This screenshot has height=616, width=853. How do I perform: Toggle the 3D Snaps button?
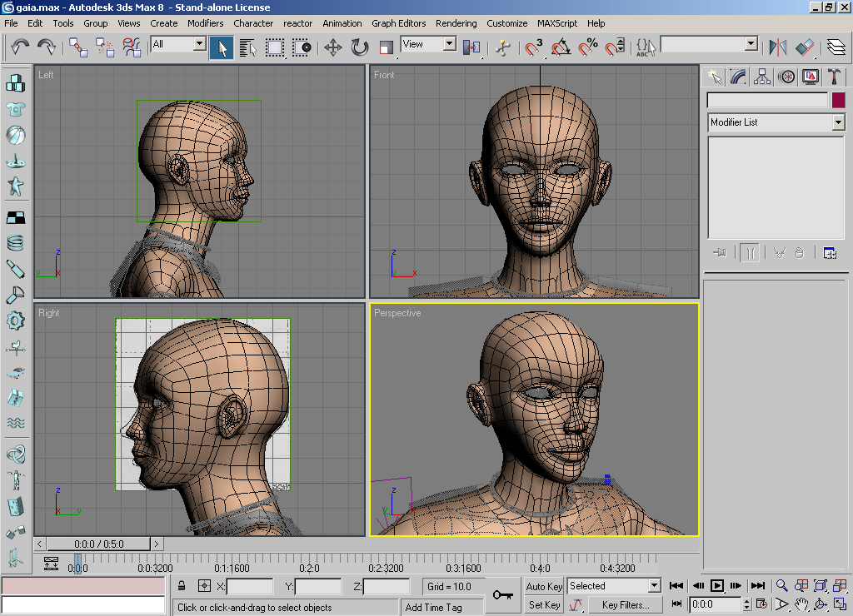pyautogui.click(x=534, y=47)
